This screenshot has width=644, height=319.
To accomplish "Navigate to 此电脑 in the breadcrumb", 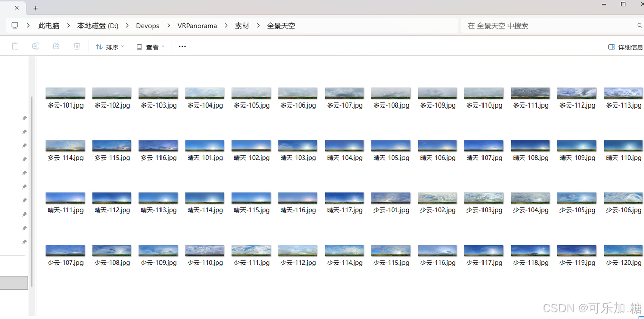I will (49, 26).
